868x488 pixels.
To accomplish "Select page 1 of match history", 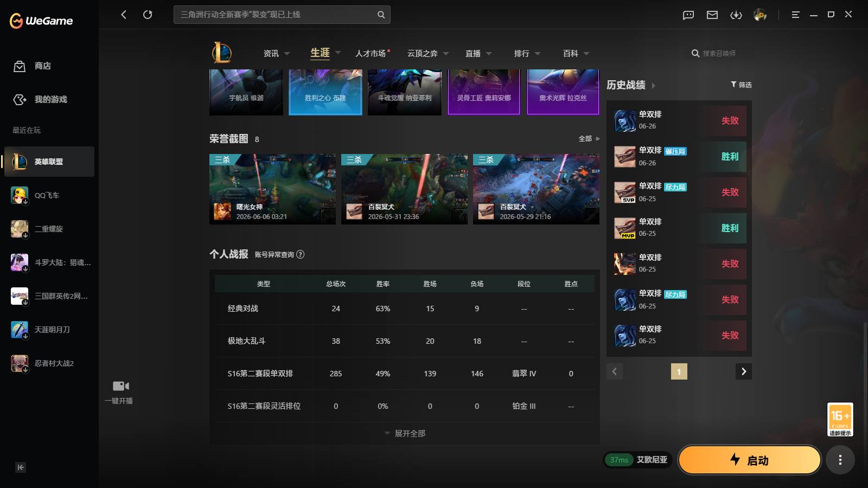I will [679, 371].
